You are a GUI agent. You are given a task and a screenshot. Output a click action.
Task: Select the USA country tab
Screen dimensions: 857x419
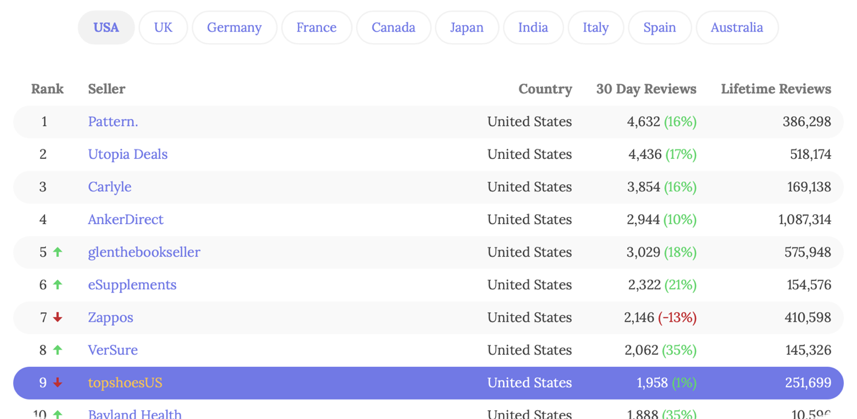[106, 28]
